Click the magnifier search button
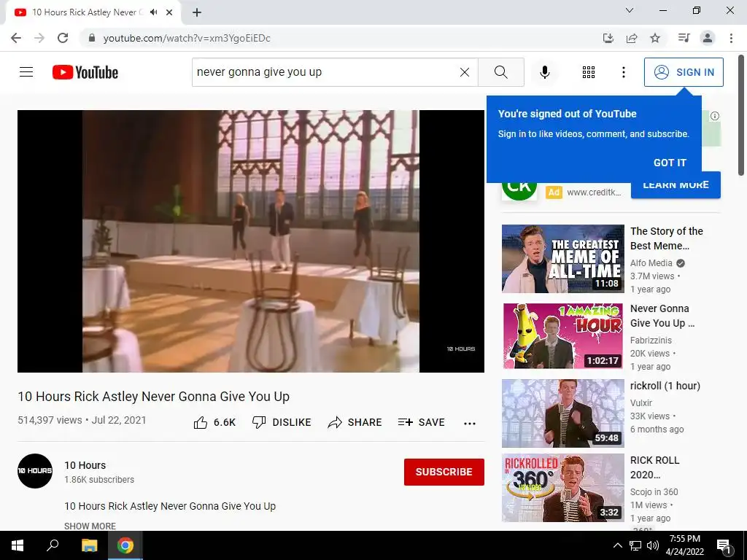The image size is (747, 560). tap(500, 72)
